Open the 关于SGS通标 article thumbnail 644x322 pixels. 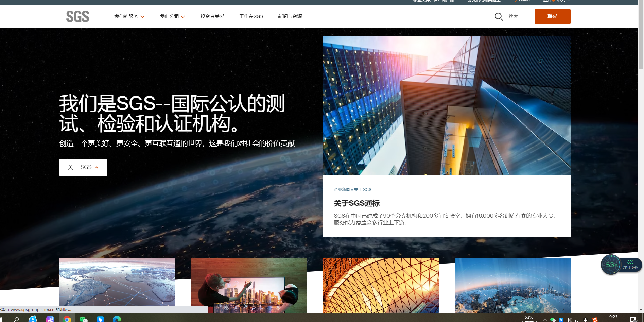point(446,105)
